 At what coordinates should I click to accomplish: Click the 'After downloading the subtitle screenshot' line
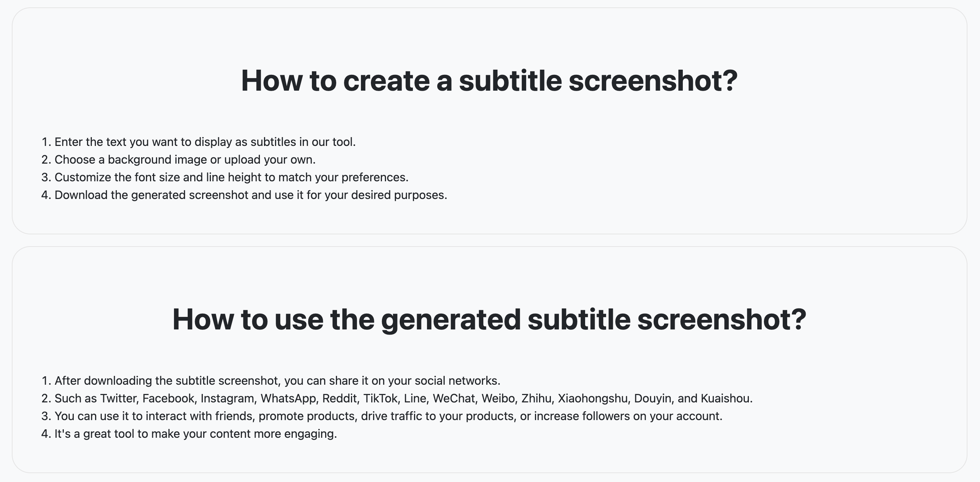tap(277, 381)
